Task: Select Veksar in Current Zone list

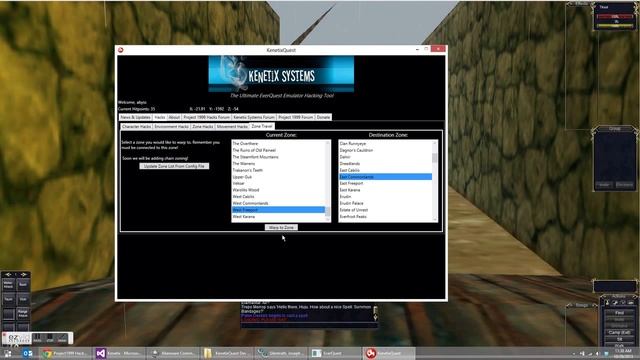Action: pyautogui.click(x=278, y=183)
